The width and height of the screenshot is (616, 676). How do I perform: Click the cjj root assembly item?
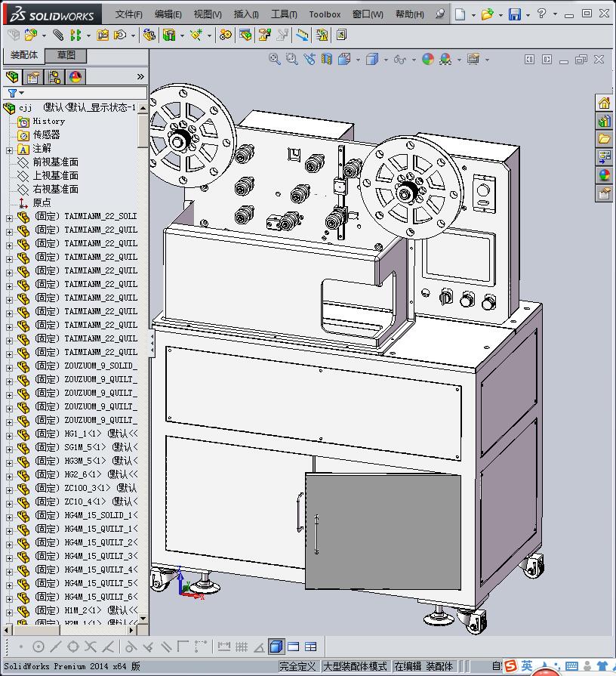(26, 108)
